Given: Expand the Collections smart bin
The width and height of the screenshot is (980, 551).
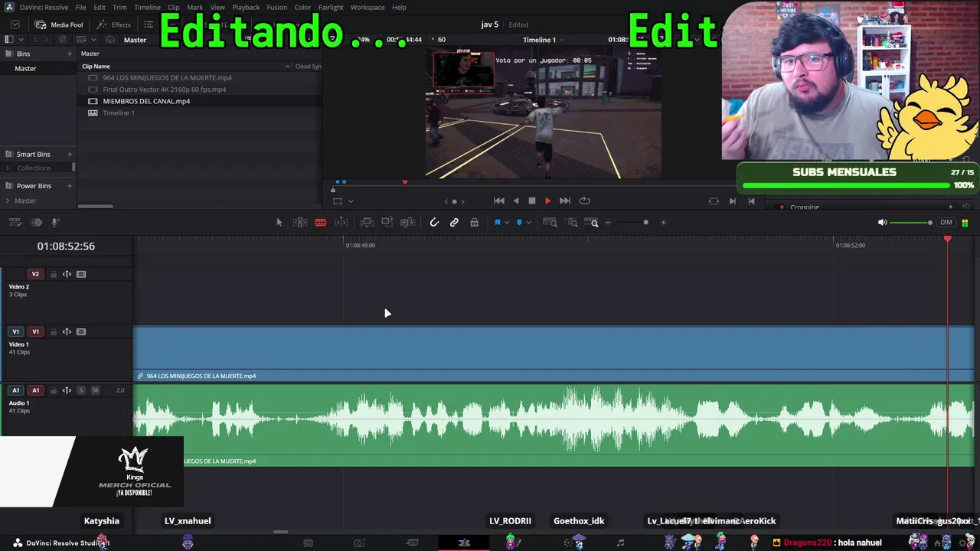Looking at the screenshot, I should tap(8, 168).
